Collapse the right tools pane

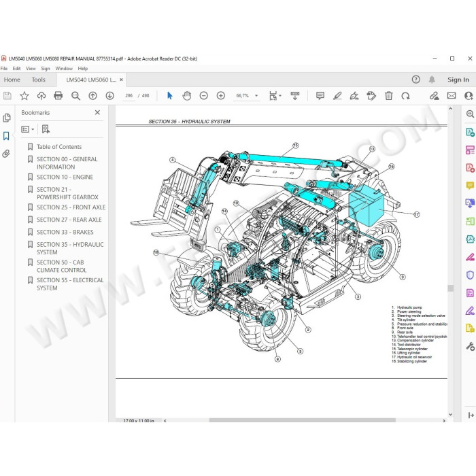(471, 415)
